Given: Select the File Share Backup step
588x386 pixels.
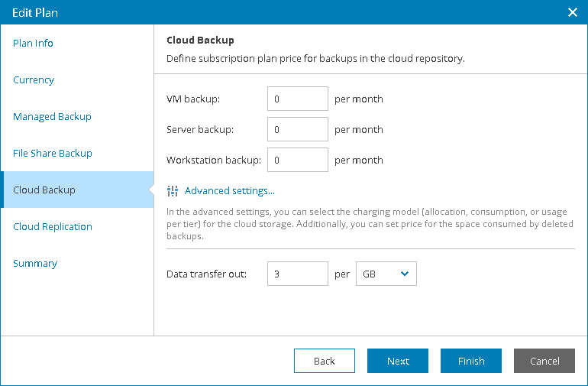Looking at the screenshot, I should coord(52,153).
